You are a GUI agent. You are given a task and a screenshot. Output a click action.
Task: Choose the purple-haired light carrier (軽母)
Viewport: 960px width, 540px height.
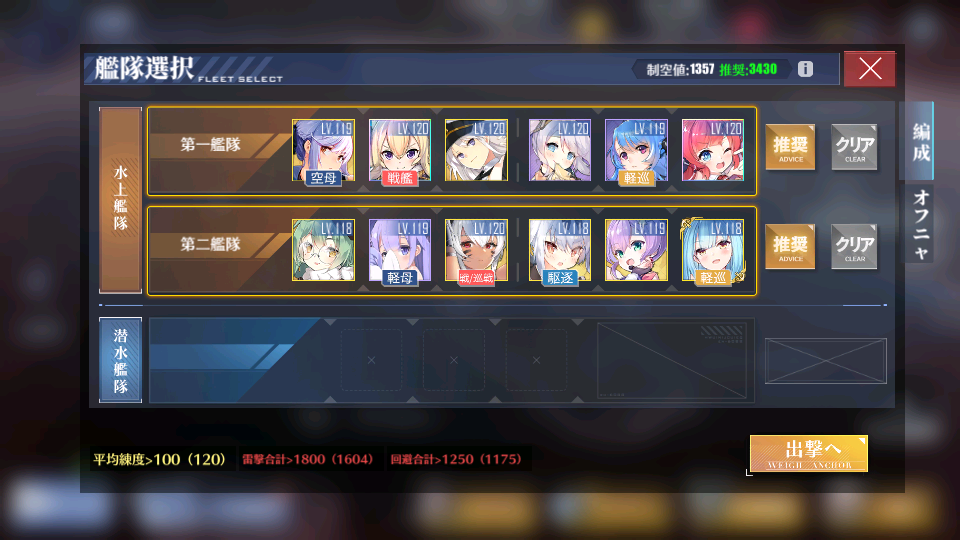(400, 250)
